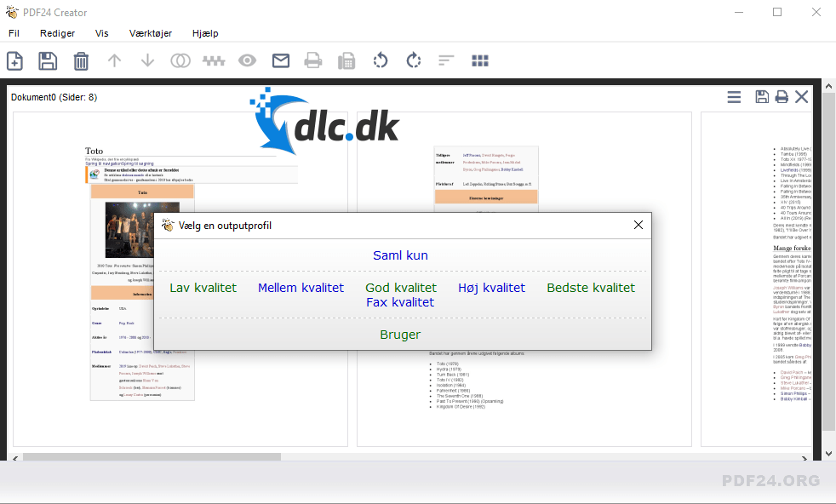Close the Vælg en outputprofil dialog
This screenshot has height=504, width=836.
(x=638, y=225)
